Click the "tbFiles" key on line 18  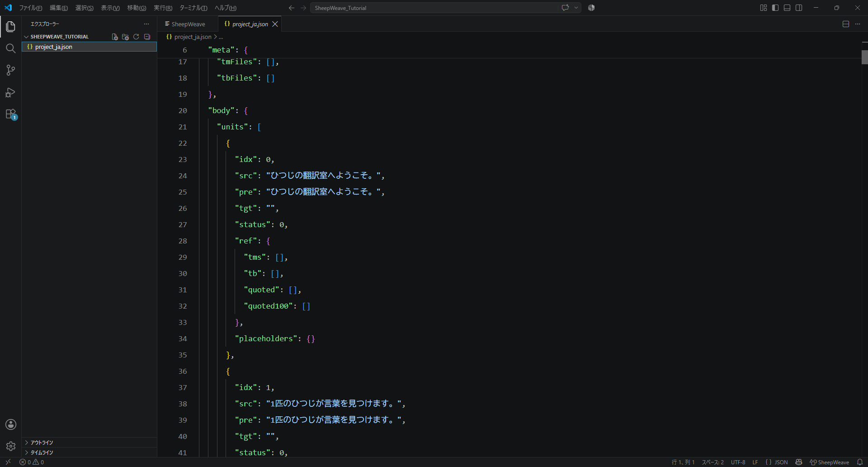coord(237,78)
